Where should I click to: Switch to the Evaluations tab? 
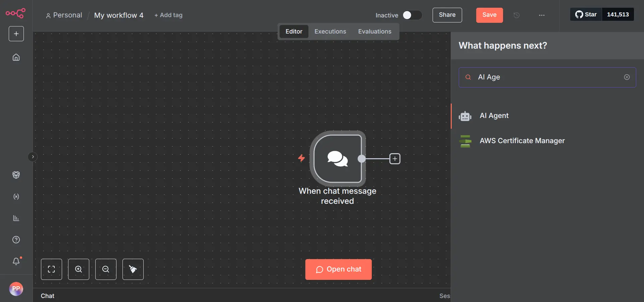(375, 32)
